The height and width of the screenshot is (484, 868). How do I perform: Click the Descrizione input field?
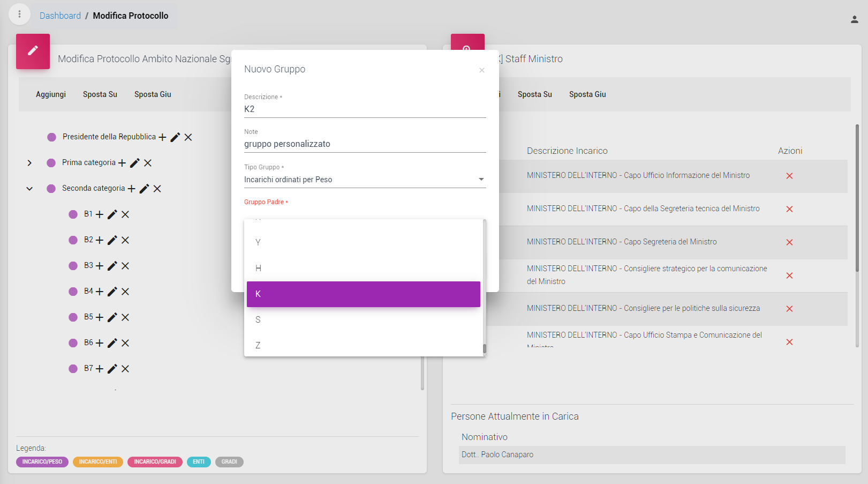(x=364, y=109)
